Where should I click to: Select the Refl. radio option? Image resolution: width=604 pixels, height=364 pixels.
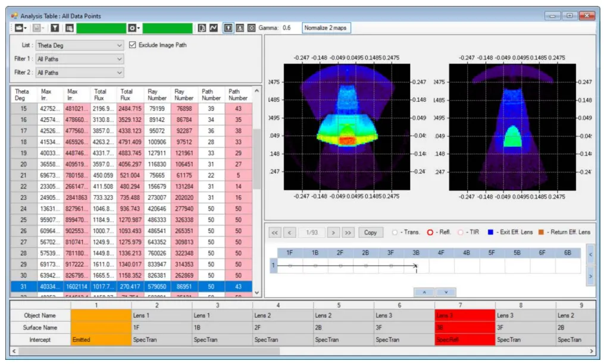(430, 233)
